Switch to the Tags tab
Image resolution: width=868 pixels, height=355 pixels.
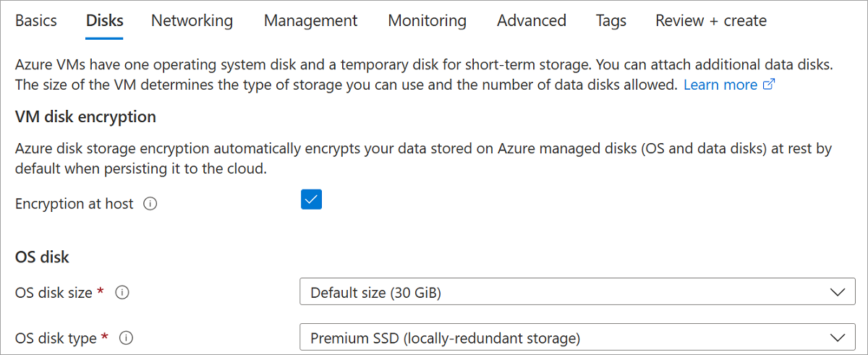[611, 21]
